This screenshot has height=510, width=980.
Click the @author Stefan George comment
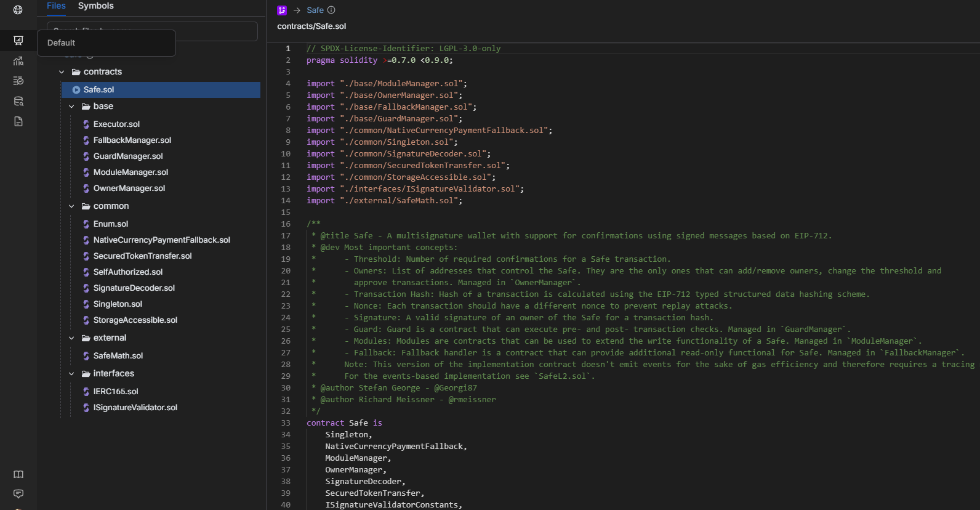coord(399,388)
